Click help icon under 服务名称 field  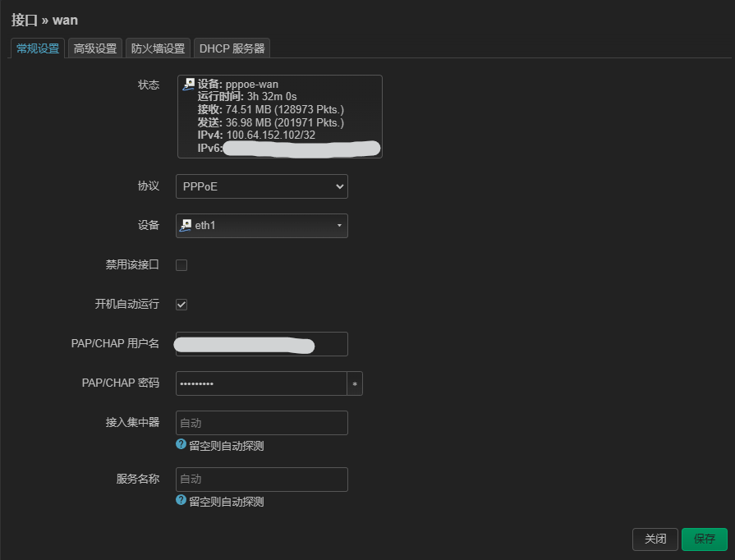181,500
